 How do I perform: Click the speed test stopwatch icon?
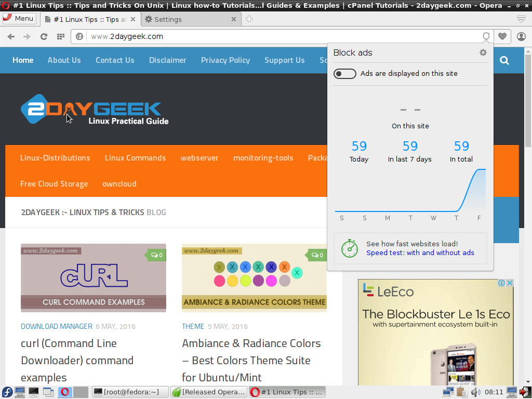350,248
